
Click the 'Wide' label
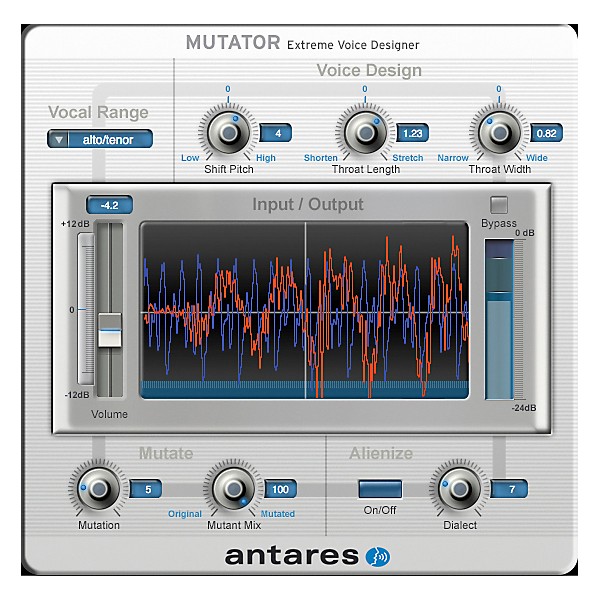click(x=536, y=158)
